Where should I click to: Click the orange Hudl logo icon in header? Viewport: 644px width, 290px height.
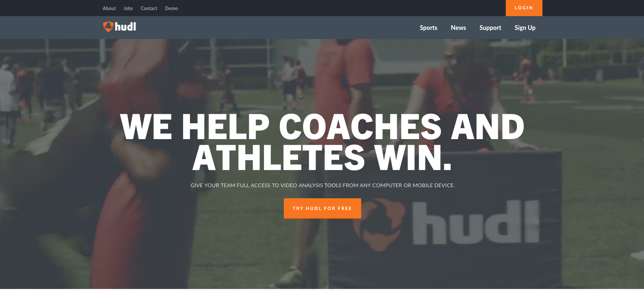pos(108,27)
